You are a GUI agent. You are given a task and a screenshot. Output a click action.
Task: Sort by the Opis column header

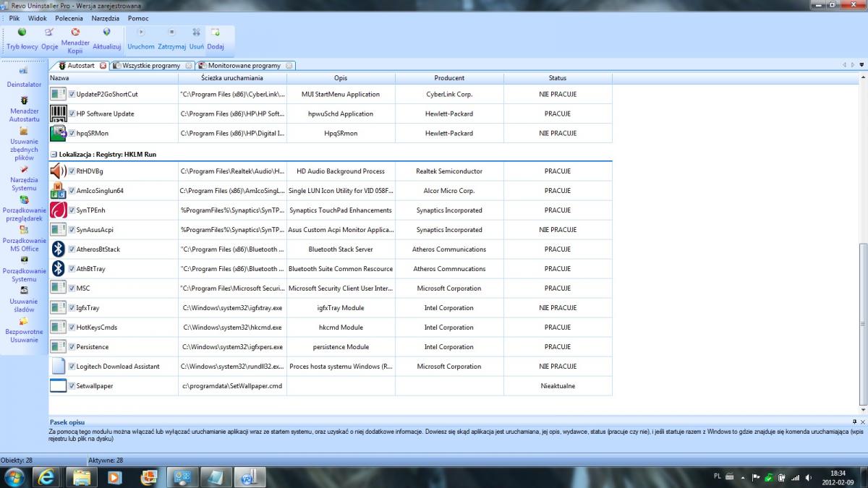(341, 77)
